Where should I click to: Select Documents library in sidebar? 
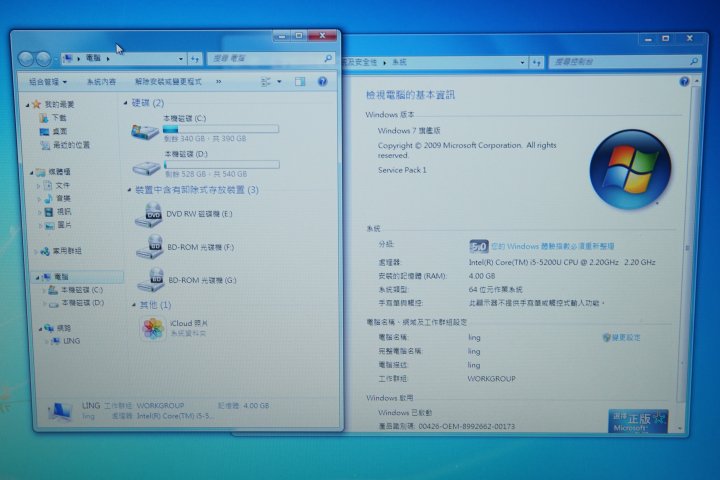[x=57, y=185]
